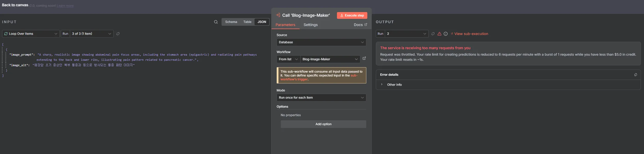
Task: Click the output link-run icon beside Run 2
Action: point(433,34)
